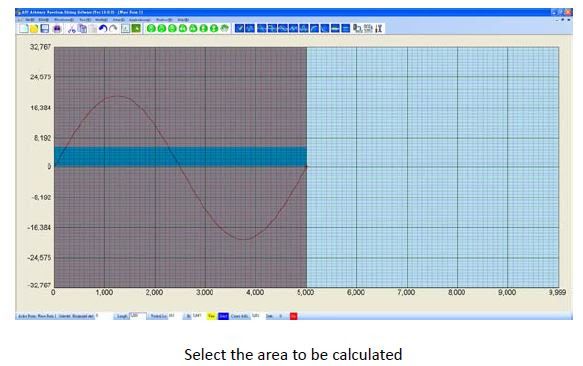The image size is (583, 366).
Task: Click the green selection cursor tool icon
Action: (136, 29)
